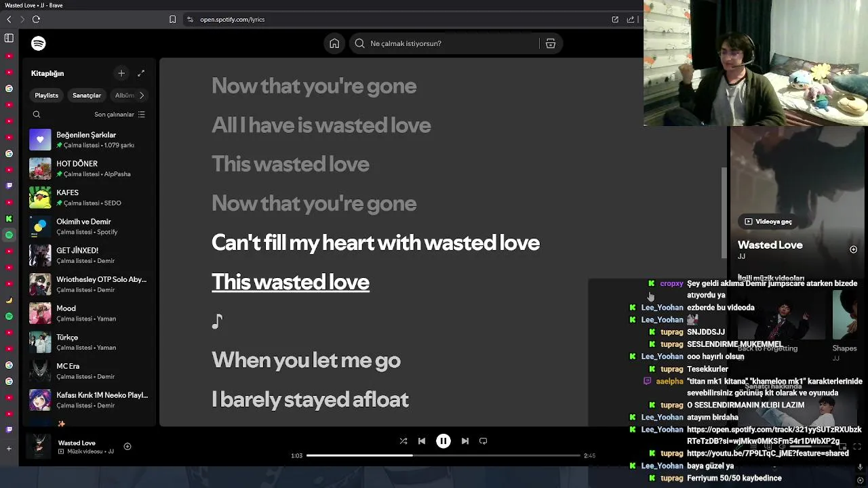Open Kafası Kırık 1M Neeko playlist
Image resolution: width=868 pixels, height=488 pixels.
tap(88, 400)
